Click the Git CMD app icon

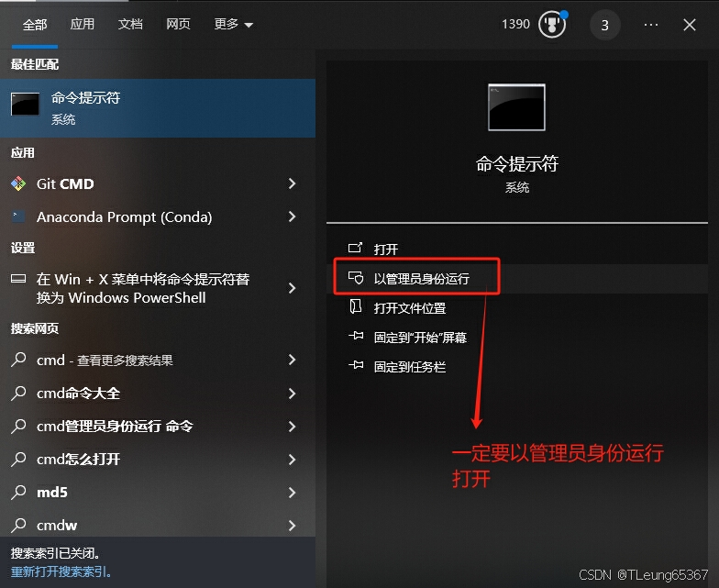(x=18, y=183)
